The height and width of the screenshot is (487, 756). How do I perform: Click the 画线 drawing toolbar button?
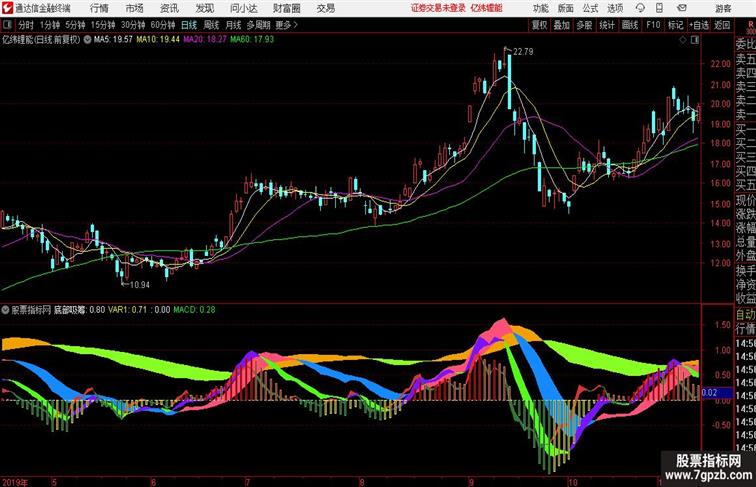pyautogui.click(x=630, y=25)
